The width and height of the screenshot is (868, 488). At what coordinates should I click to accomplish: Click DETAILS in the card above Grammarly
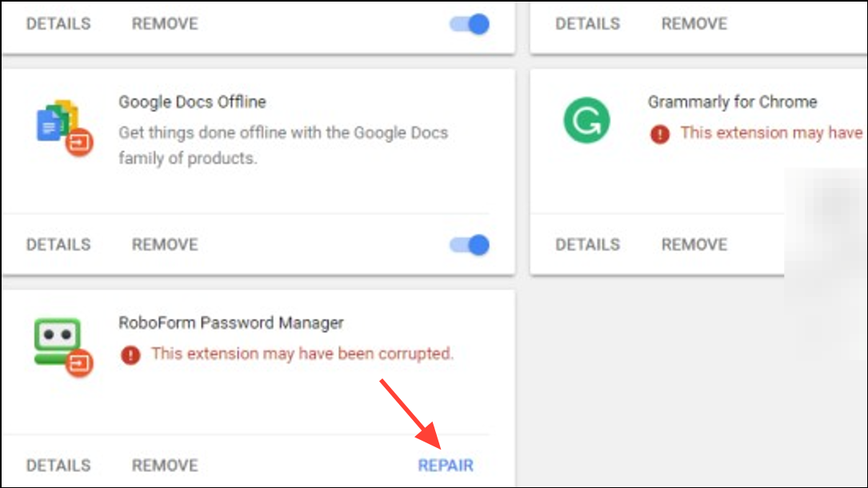point(587,24)
